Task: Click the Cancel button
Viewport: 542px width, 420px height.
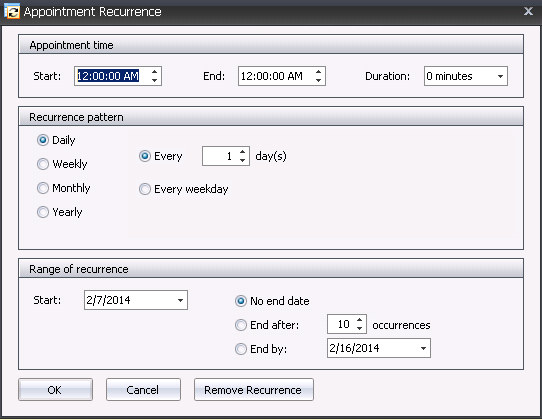Action: (x=143, y=390)
